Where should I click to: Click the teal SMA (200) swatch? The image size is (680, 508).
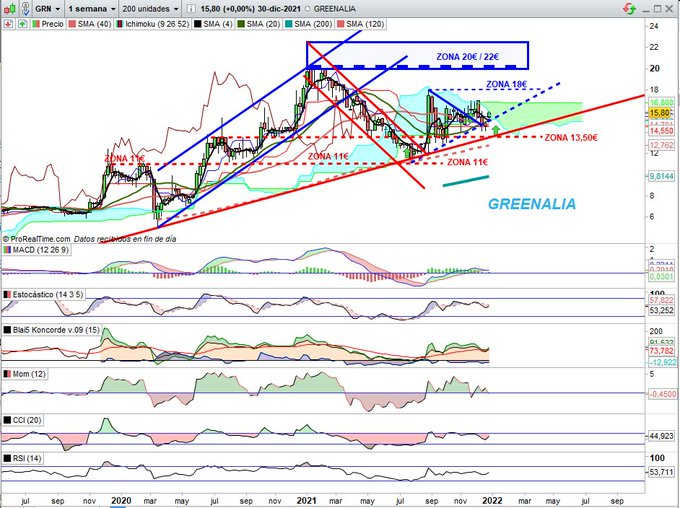click(x=289, y=24)
